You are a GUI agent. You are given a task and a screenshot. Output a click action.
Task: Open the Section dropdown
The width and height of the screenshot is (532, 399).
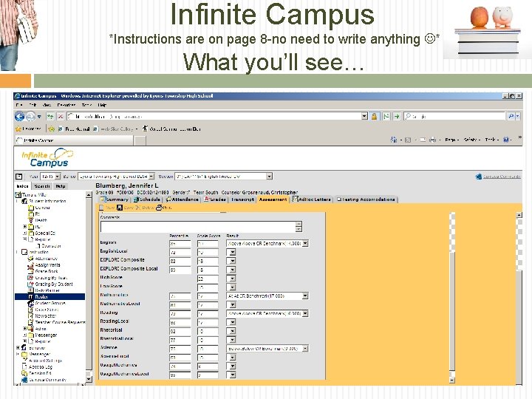pos(269,177)
